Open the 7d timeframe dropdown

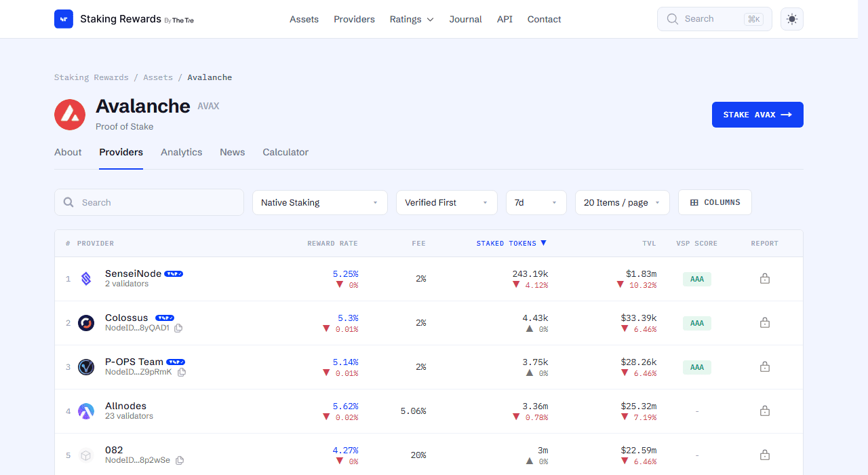tap(536, 202)
